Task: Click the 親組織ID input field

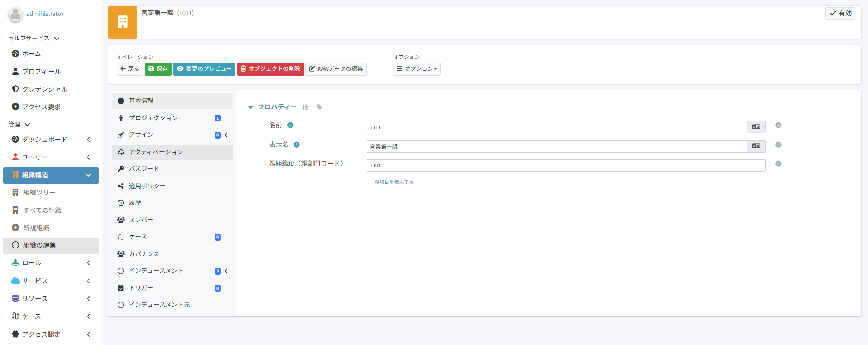Action: [565, 165]
